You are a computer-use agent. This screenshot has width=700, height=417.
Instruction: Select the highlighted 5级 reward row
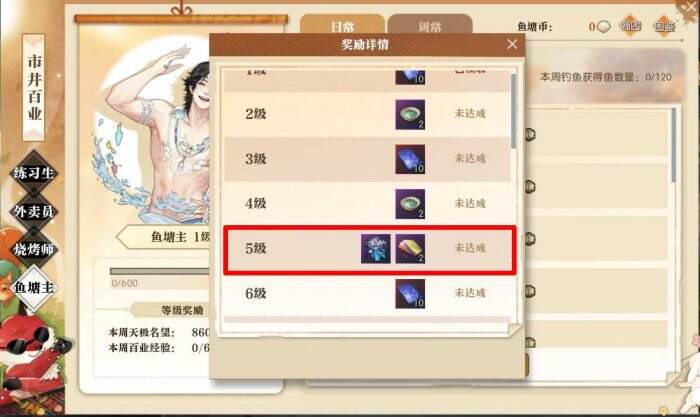coord(370,250)
